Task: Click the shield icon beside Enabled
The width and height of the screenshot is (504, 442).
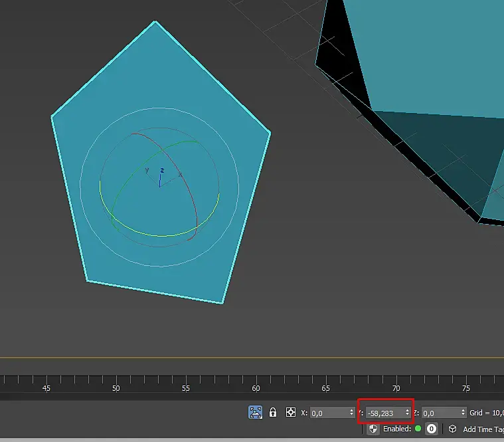Action: coord(373,429)
